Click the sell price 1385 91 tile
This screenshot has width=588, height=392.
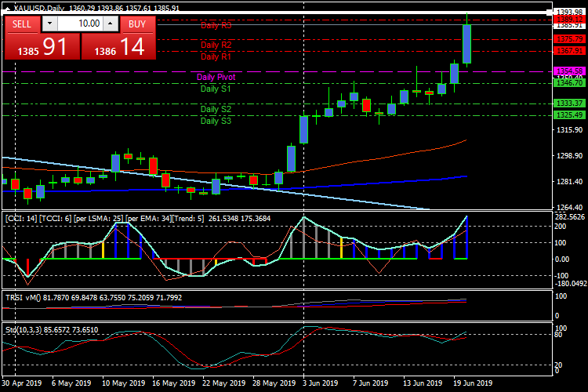[42, 47]
